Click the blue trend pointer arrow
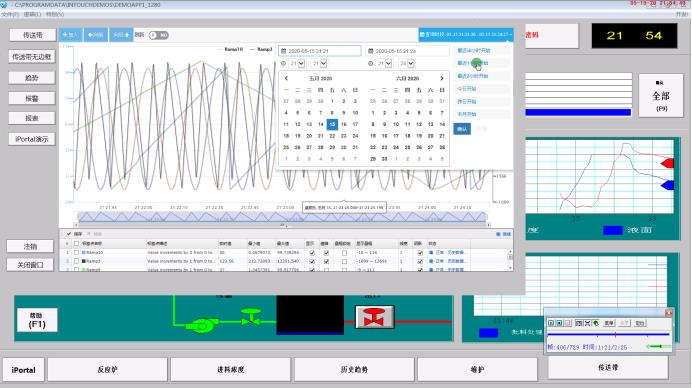Image resolution: width=692 pixels, height=388 pixels. 667,185
